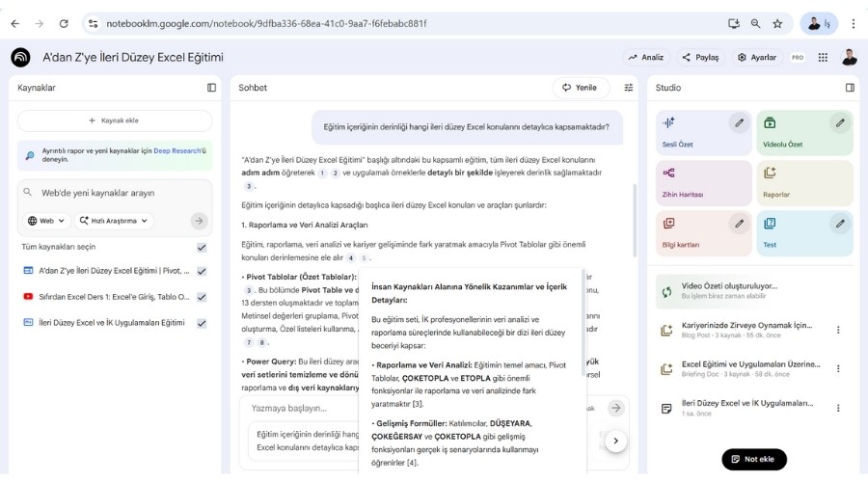868x482 pixels.
Task: Open the Web source type dropdown
Action: [46, 221]
